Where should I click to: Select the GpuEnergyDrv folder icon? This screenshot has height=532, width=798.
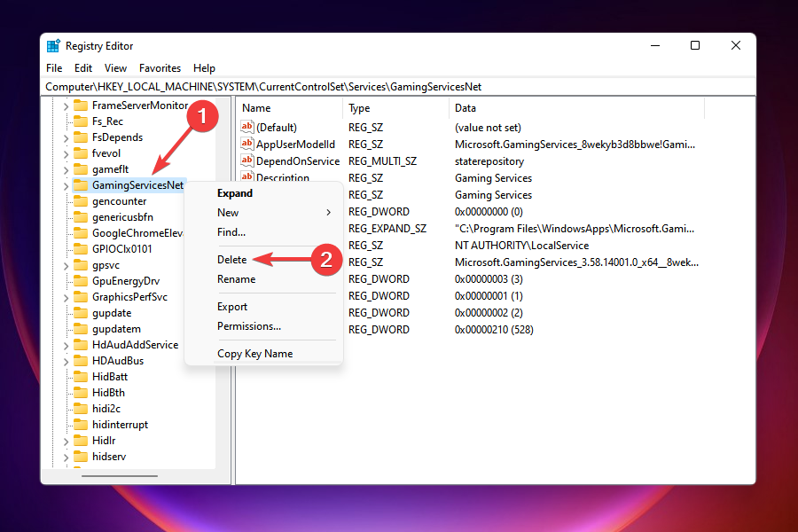tap(81, 281)
